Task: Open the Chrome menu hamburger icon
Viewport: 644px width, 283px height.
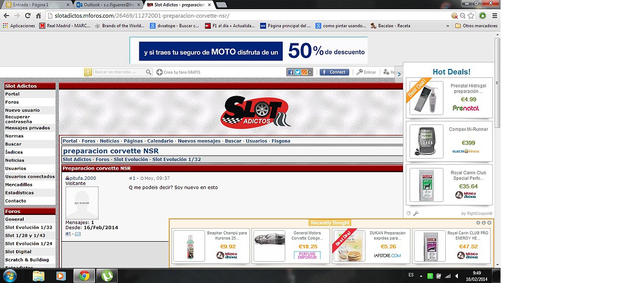Action: pyautogui.click(x=495, y=16)
